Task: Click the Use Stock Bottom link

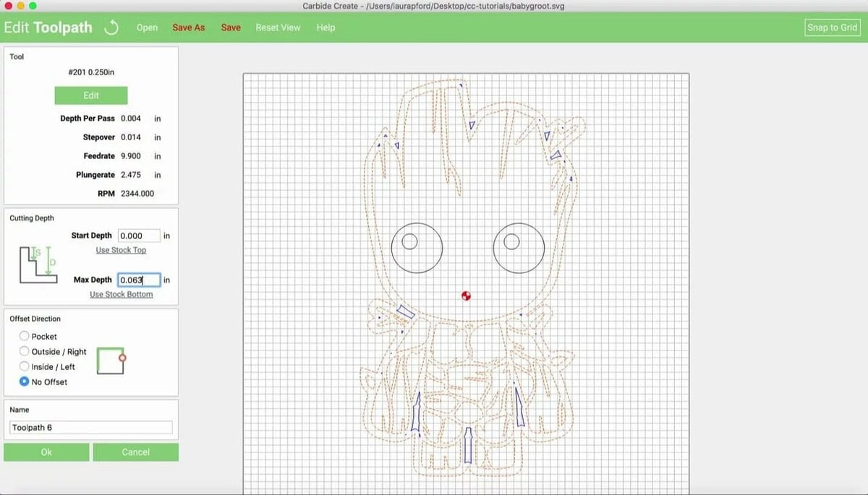Action: click(x=121, y=294)
